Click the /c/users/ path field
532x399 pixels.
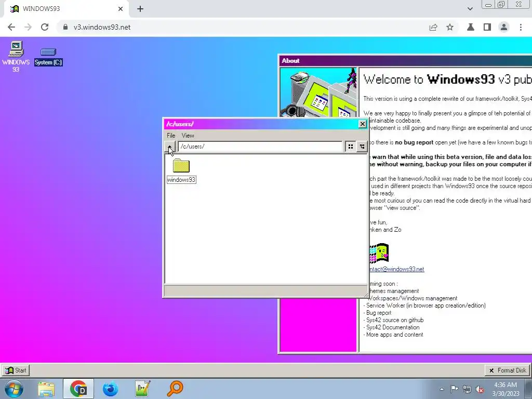coord(260,147)
